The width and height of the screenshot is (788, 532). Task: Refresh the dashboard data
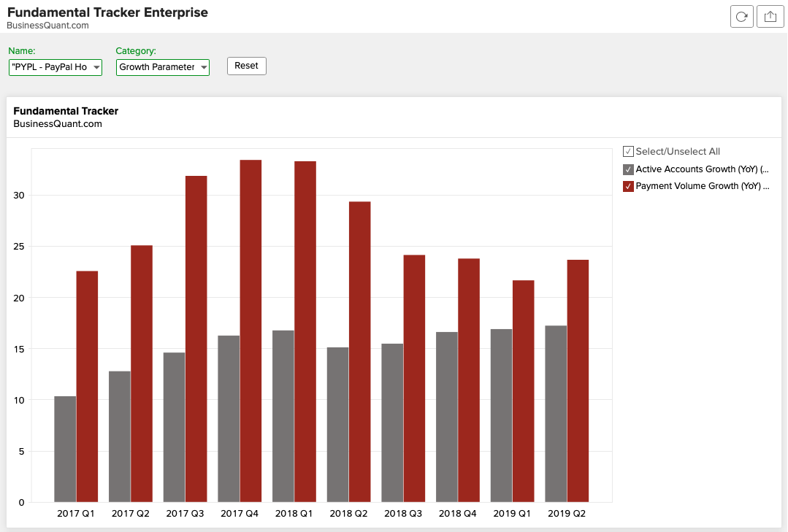[741, 16]
